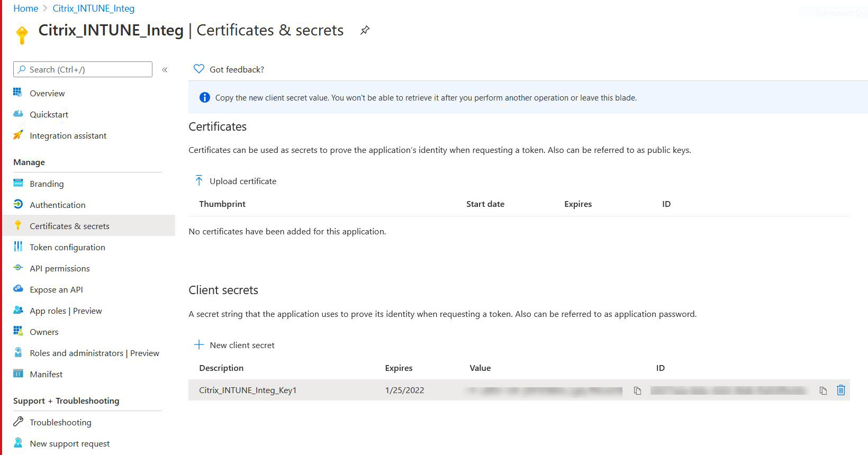The width and height of the screenshot is (868, 455).
Task: Click the Manifest icon
Action: point(18,374)
